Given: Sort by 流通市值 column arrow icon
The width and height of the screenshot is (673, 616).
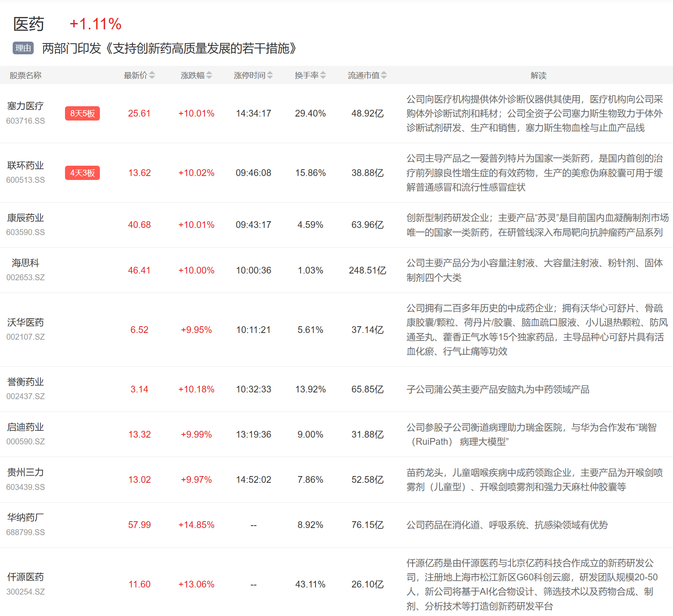Looking at the screenshot, I should [x=384, y=75].
